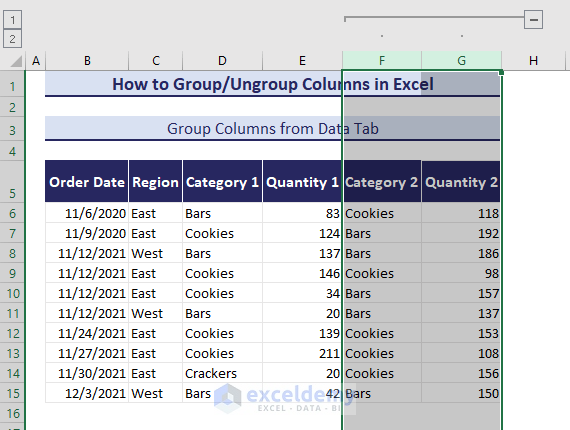Screen dimensions: 570x430
Task: Click the Region cell 'West' in row 15
Action: pyautogui.click(x=156, y=393)
